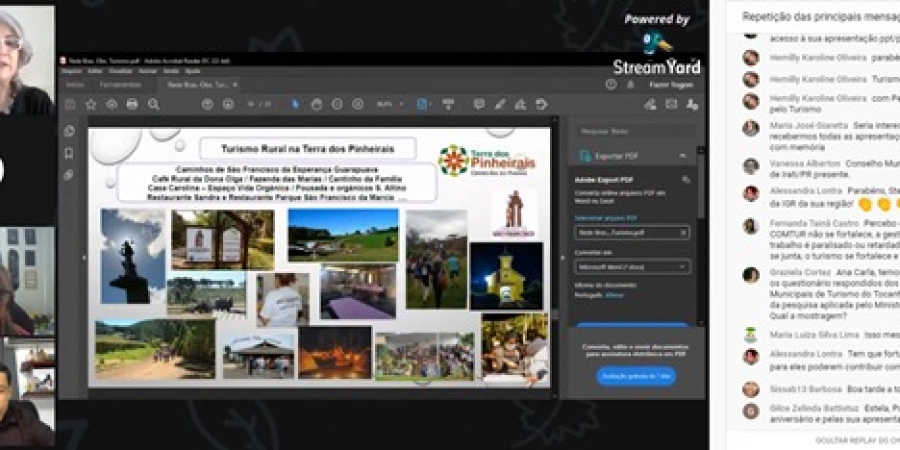Image resolution: width=900 pixels, height=450 pixels.
Task: Click the statue silhouette photo in slide
Action: pyautogui.click(x=132, y=256)
